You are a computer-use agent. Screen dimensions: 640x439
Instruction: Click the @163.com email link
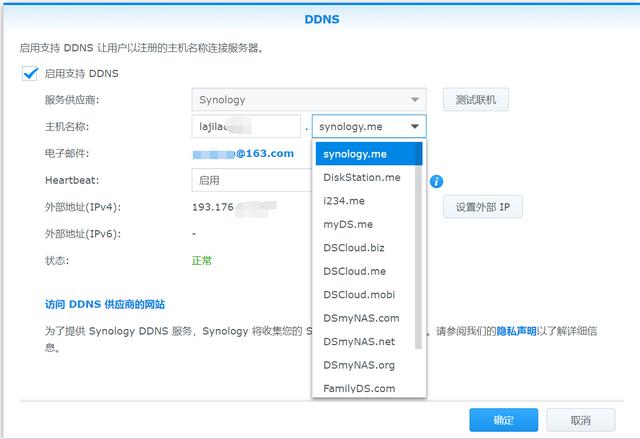coord(243,154)
